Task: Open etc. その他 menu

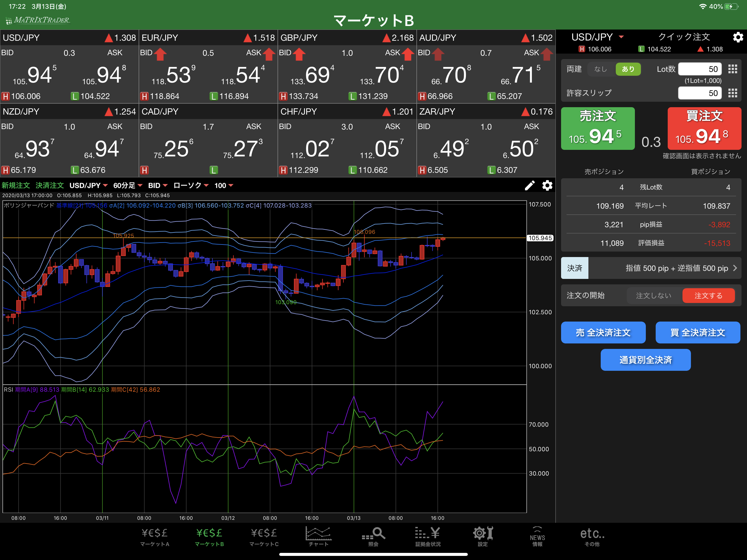Action: 592,537
